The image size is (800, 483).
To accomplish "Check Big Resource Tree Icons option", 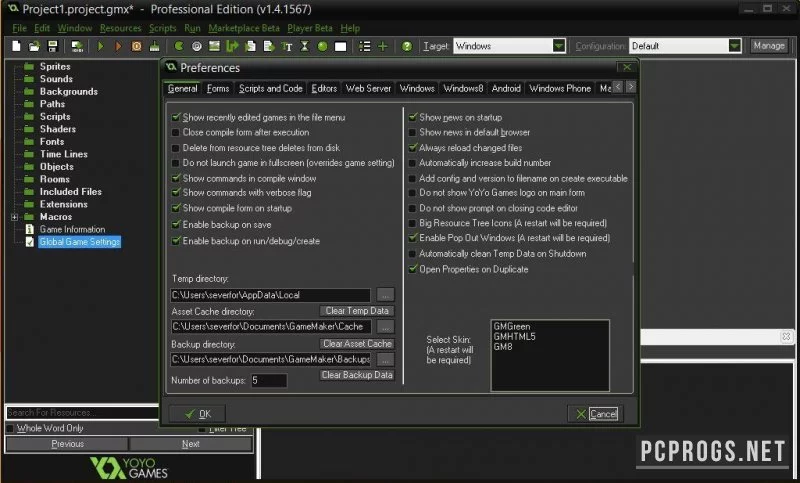I will tap(412, 223).
